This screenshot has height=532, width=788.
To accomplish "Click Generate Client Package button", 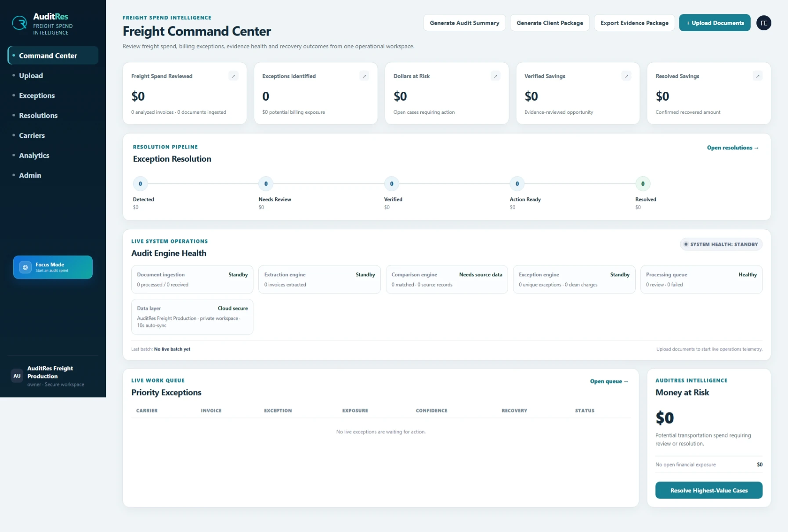I will pos(549,23).
